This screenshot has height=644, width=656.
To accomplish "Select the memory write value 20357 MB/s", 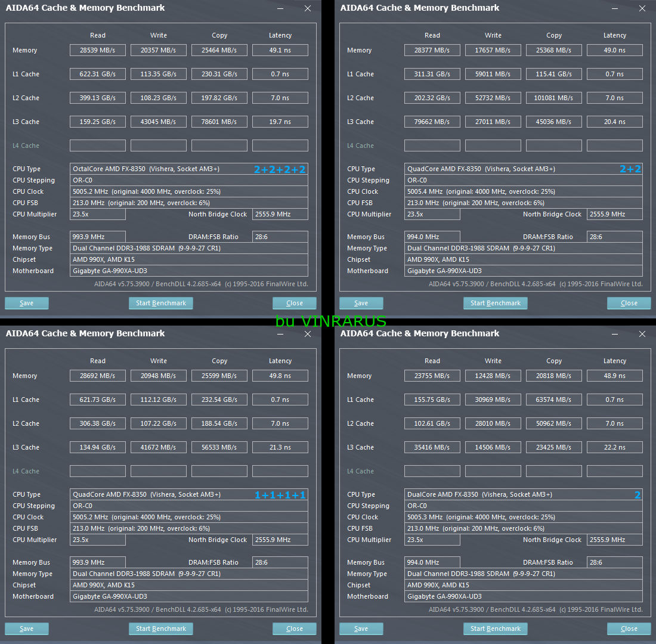I will [158, 50].
